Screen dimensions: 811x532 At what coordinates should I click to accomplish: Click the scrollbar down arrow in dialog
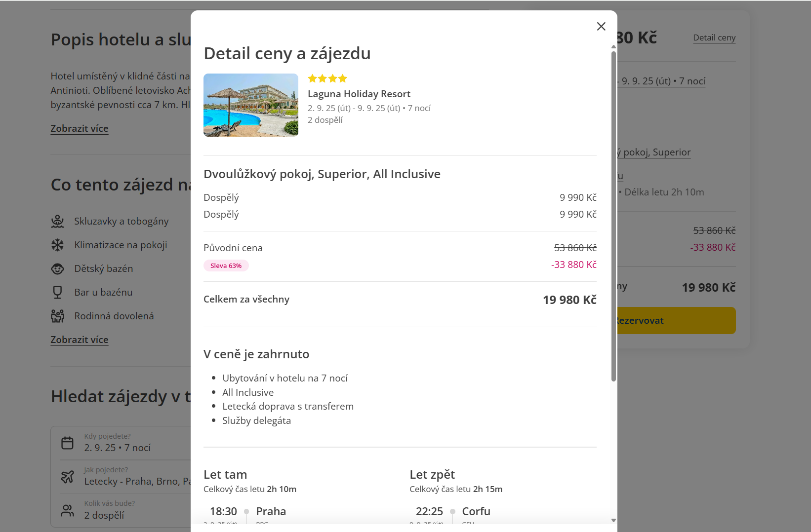614,520
